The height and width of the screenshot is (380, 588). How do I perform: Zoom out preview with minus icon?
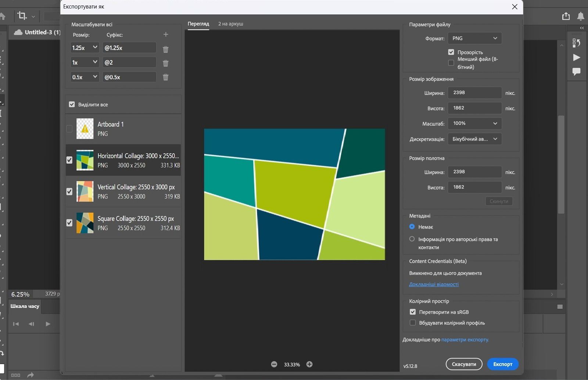[x=274, y=364]
